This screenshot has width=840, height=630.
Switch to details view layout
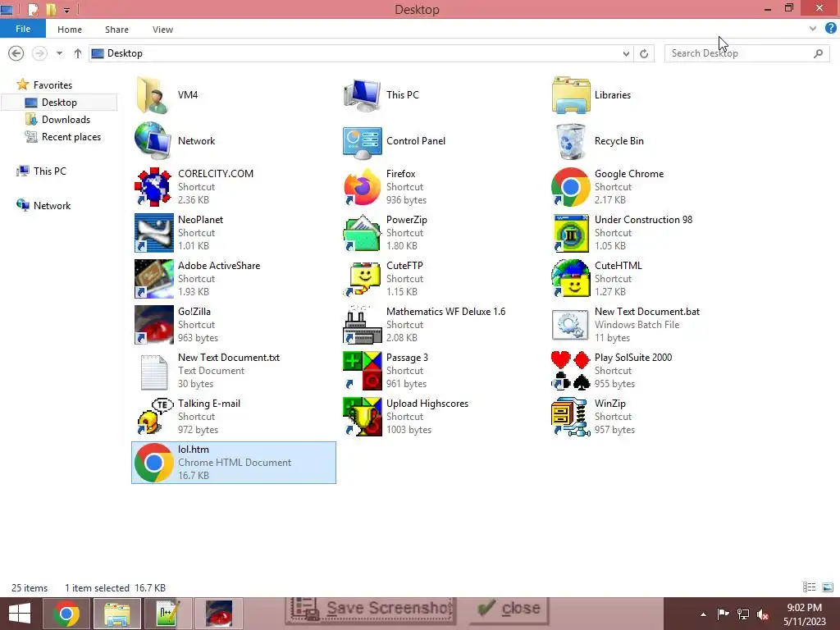coord(809,587)
